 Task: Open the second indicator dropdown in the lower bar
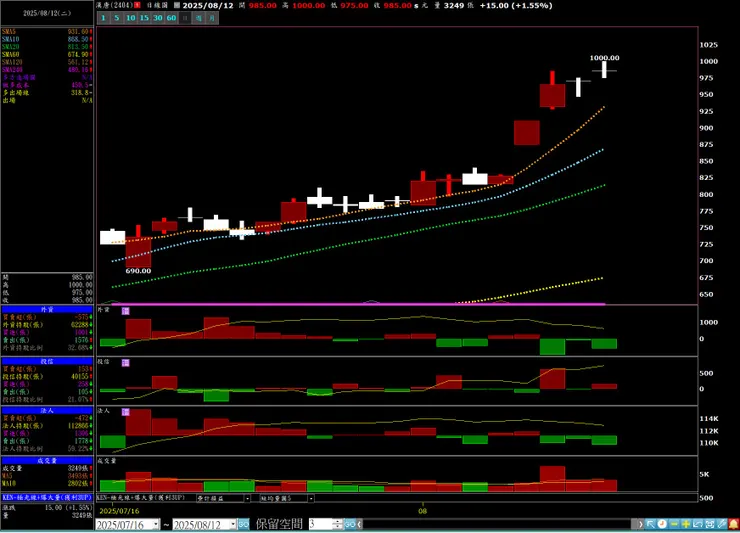[x=311, y=499]
